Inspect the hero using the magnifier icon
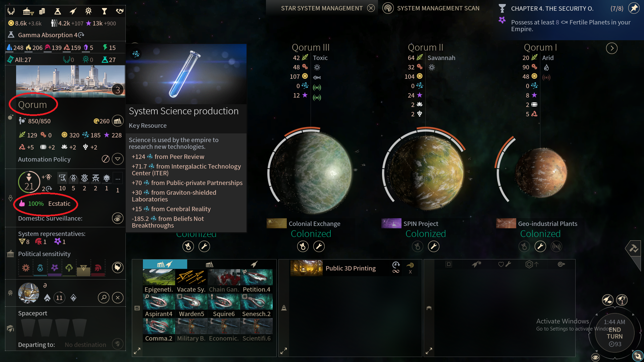644x362 pixels. [104, 297]
